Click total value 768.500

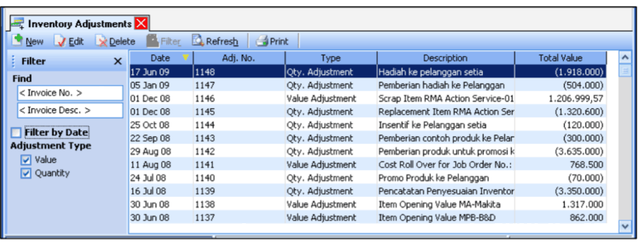click(x=587, y=165)
